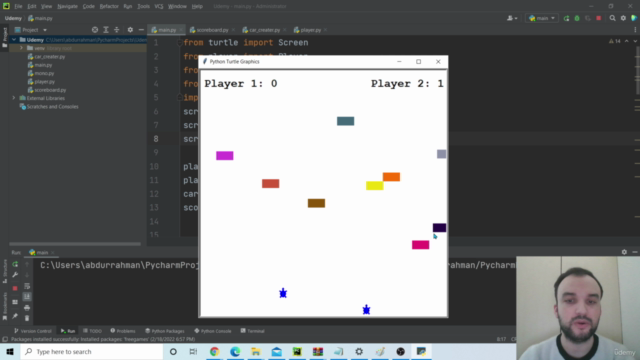Rerun main with green rerun icon
640x360 pixels.
15,264
